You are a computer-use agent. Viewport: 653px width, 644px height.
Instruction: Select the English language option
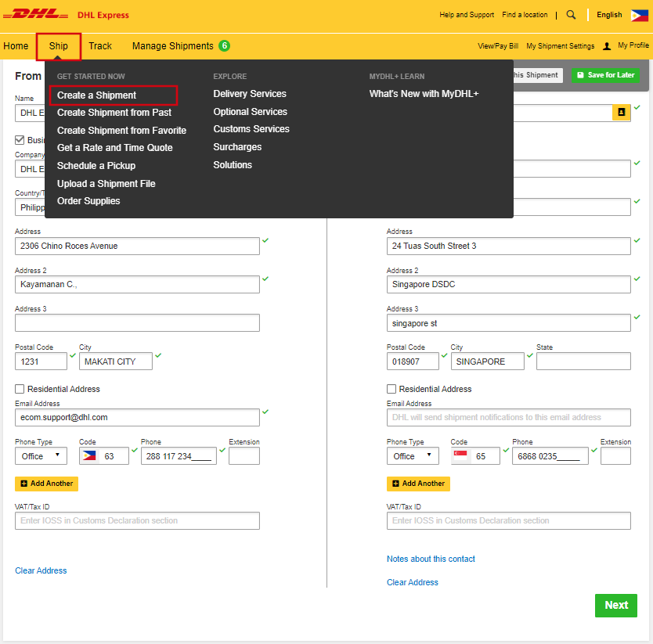tap(609, 15)
